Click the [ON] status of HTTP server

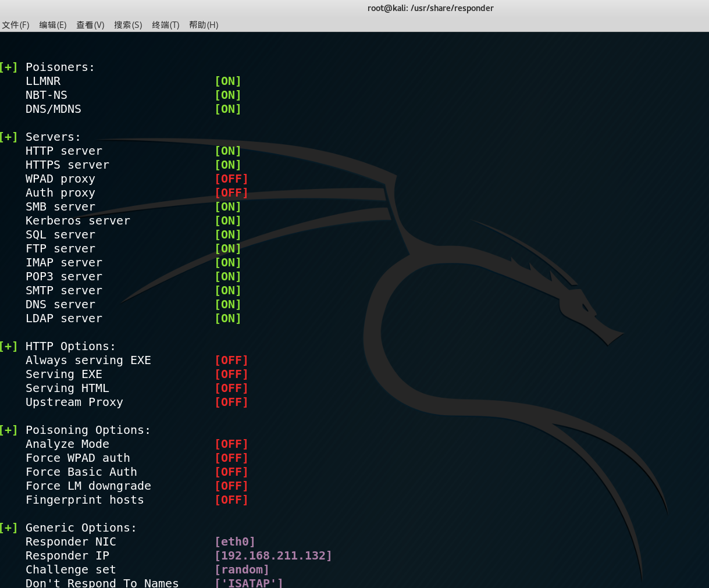pyautogui.click(x=228, y=151)
